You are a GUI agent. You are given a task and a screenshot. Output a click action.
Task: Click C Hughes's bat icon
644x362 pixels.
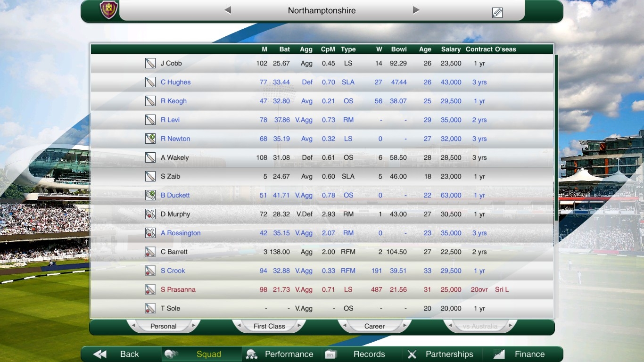coord(150,82)
